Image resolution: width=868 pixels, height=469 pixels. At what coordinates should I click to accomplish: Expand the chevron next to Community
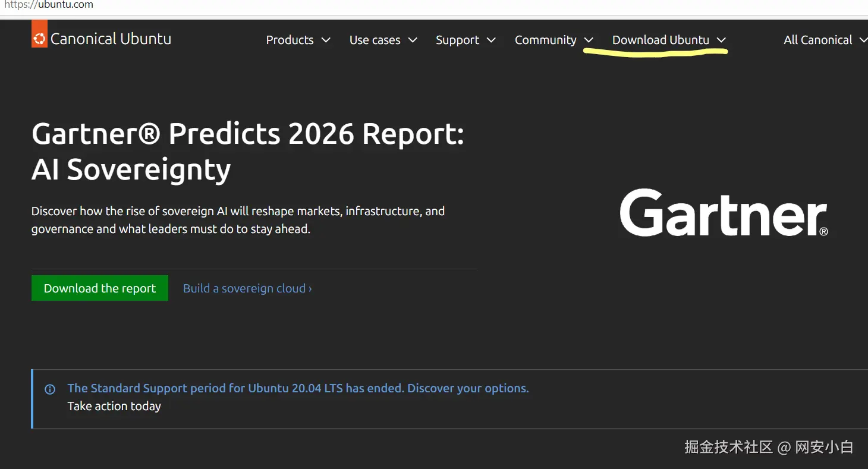589,40
